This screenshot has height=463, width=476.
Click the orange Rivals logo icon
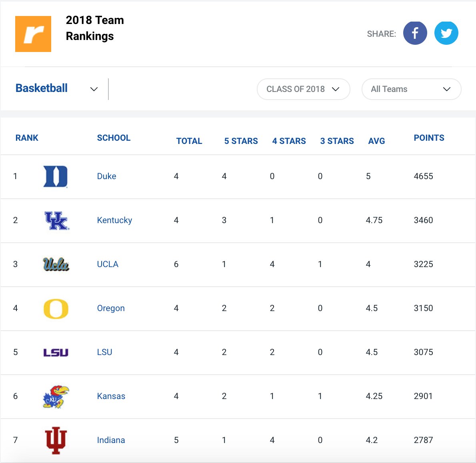pos(33,34)
